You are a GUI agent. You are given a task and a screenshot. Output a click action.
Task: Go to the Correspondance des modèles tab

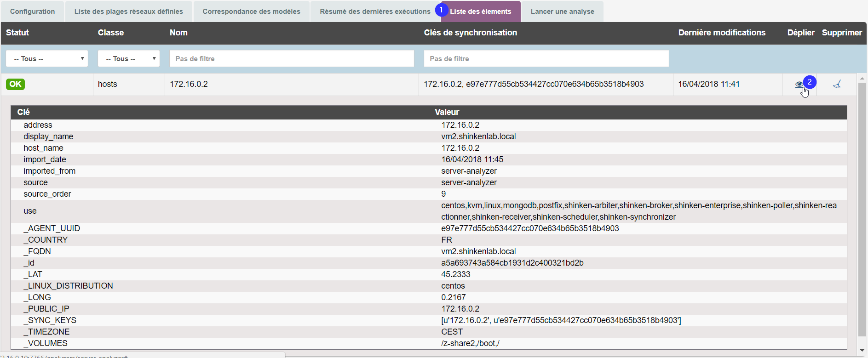(251, 11)
